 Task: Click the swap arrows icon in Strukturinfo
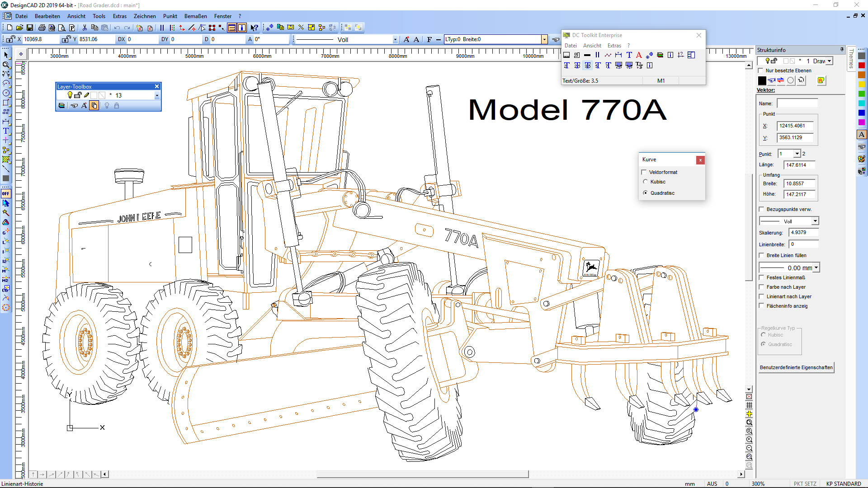point(781,80)
